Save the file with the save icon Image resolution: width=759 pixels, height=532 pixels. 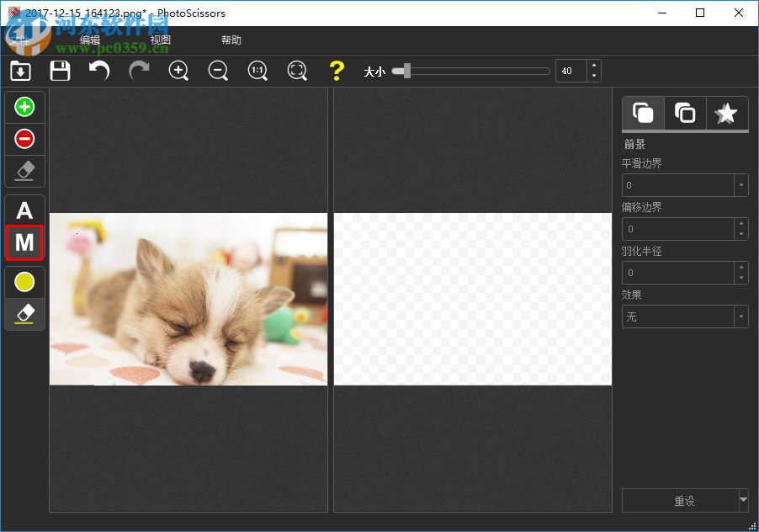click(x=60, y=71)
